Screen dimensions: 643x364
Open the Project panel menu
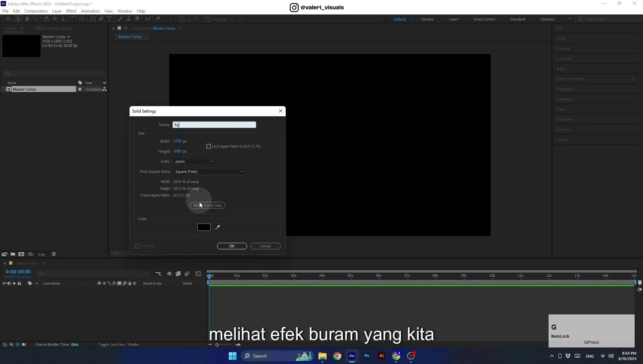point(22,28)
